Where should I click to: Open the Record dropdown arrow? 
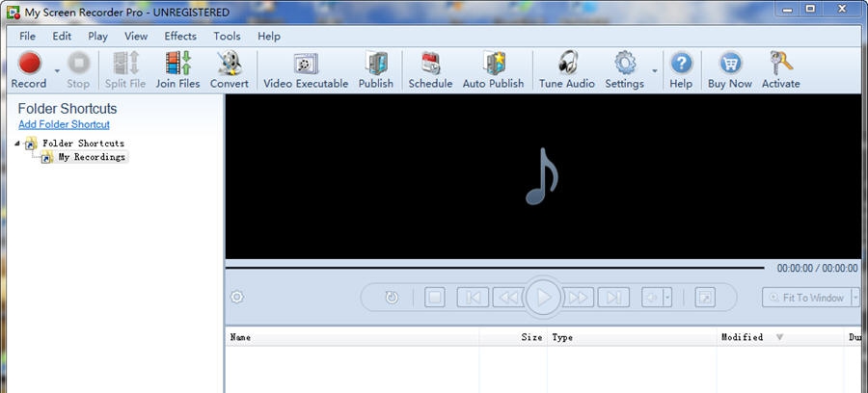pyautogui.click(x=57, y=70)
